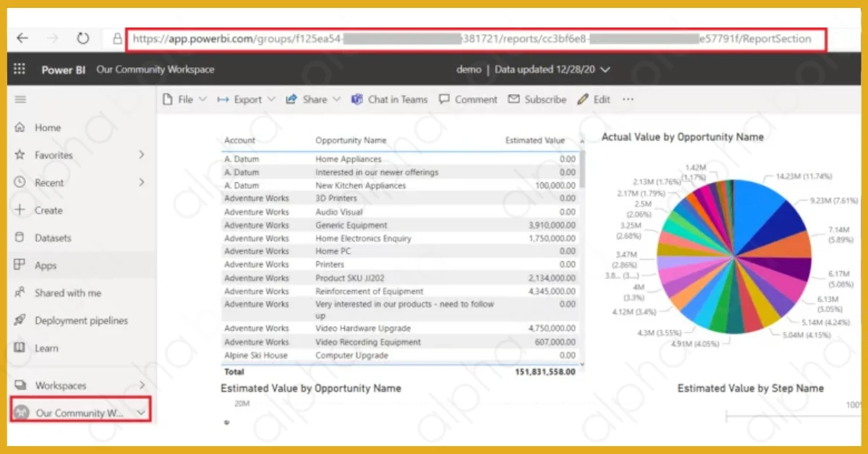The width and height of the screenshot is (868, 454).
Task: Click the browser address bar URL
Action: (475, 39)
